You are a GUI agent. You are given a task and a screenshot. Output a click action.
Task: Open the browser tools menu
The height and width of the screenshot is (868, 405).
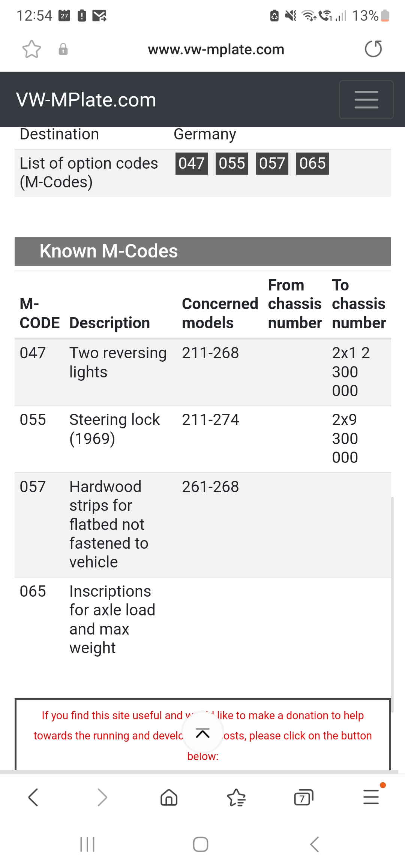click(371, 796)
